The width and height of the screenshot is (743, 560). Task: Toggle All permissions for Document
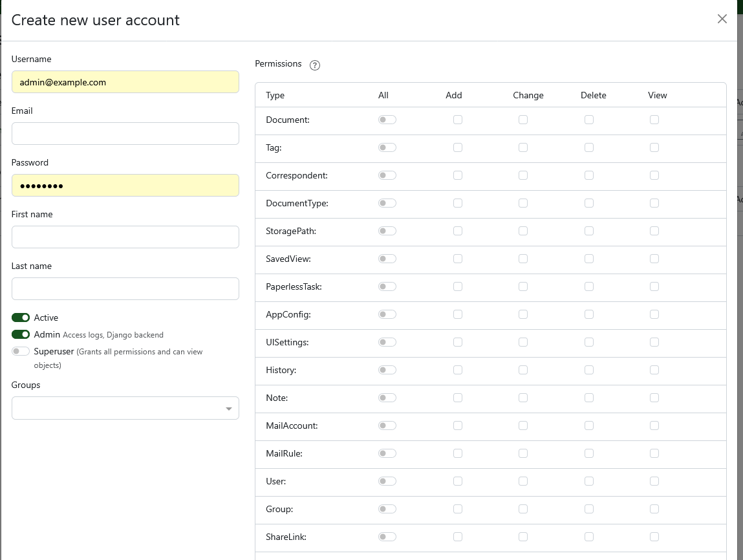click(387, 120)
